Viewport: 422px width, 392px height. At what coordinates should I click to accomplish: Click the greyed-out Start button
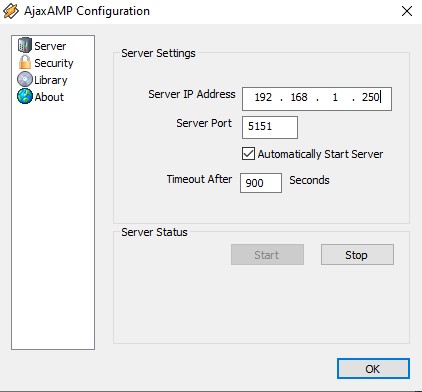click(267, 255)
